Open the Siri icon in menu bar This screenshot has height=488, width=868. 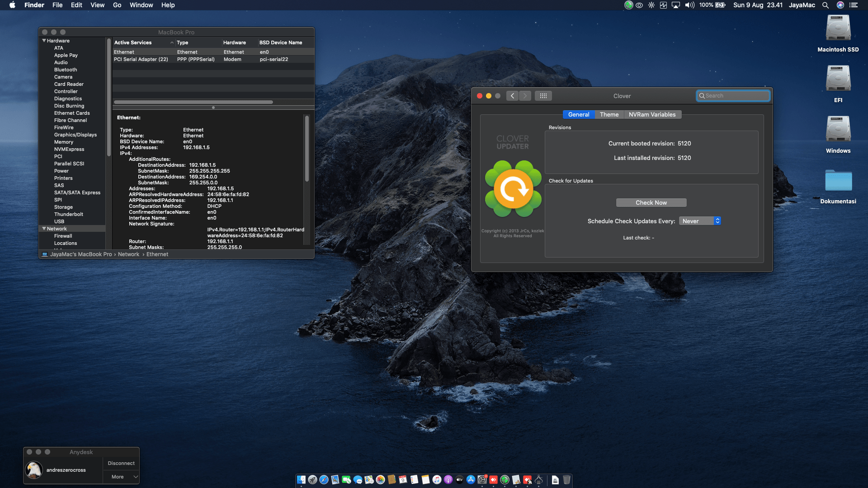click(840, 5)
